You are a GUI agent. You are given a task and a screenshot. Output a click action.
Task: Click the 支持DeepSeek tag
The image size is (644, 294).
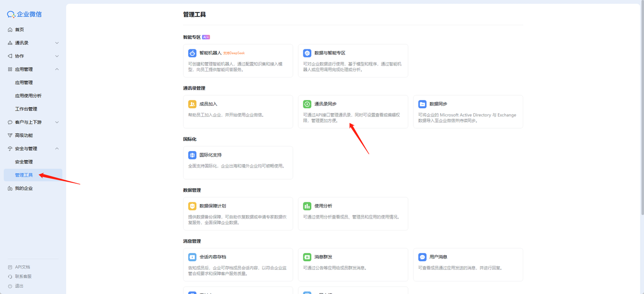point(233,53)
